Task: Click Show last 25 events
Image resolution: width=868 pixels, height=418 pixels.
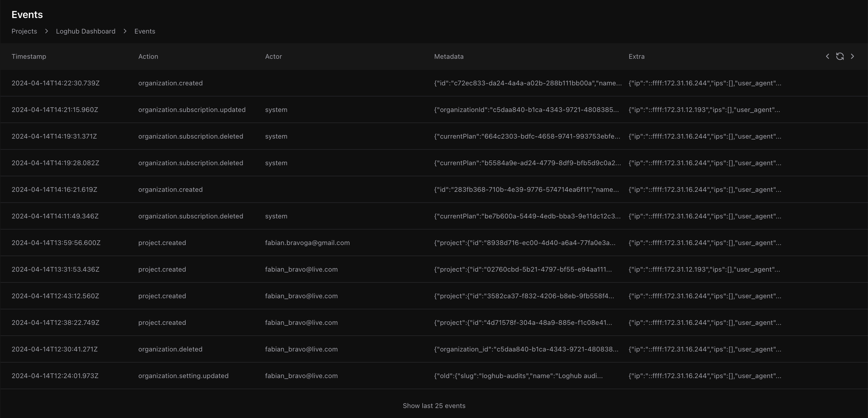Action: click(x=434, y=406)
